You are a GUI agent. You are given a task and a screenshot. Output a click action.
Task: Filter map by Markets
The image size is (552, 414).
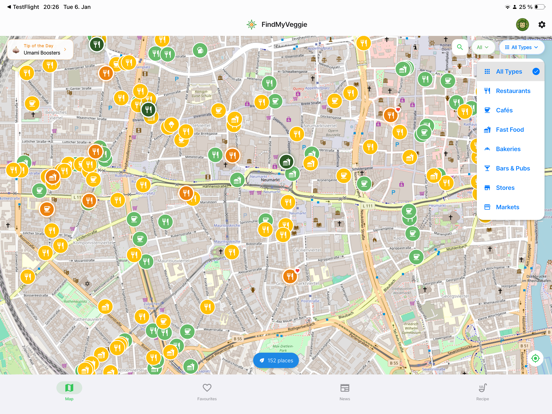coord(510,207)
